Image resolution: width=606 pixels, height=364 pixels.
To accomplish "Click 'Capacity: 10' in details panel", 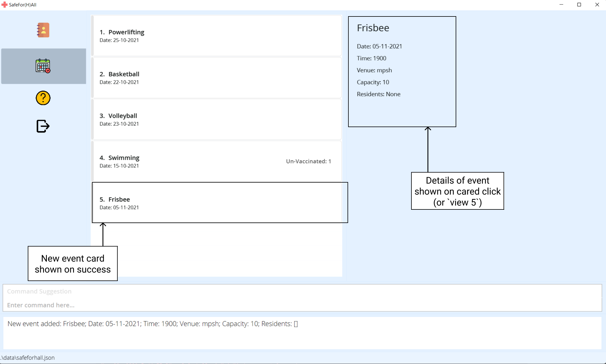I will pyautogui.click(x=373, y=82).
